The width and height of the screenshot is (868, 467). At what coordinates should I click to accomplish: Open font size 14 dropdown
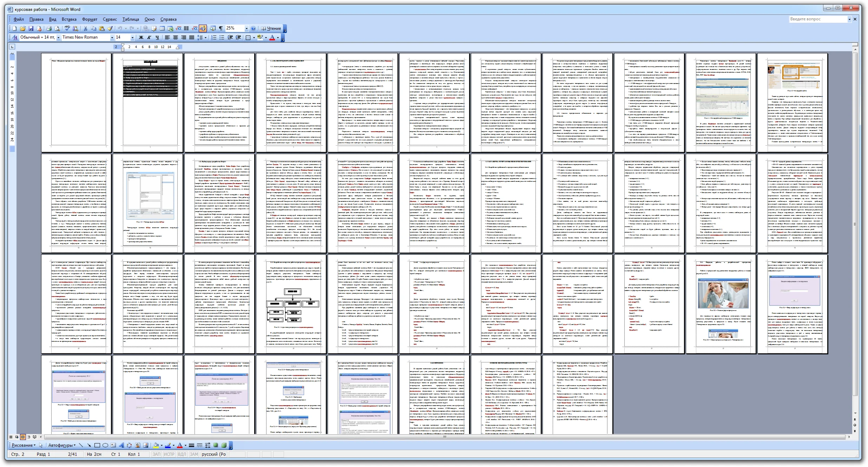tap(132, 38)
